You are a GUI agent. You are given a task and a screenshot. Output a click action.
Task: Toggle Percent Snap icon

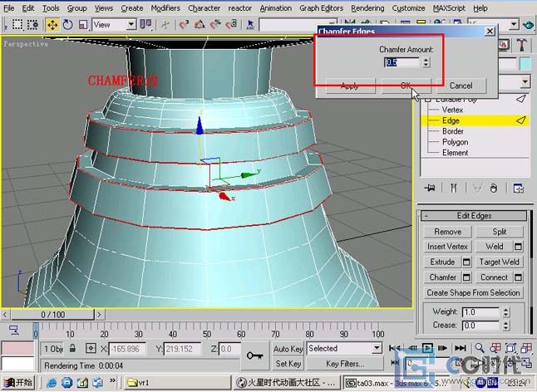216,25
